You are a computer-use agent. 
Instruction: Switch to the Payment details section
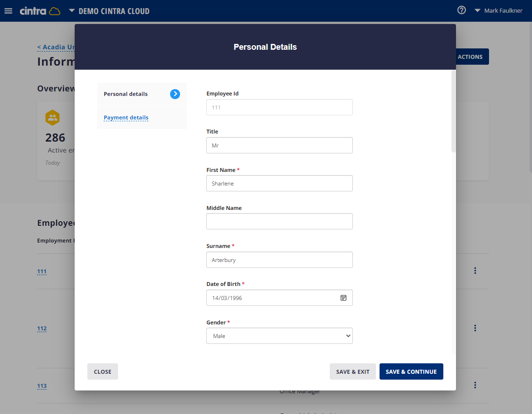click(x=126, y=118)
